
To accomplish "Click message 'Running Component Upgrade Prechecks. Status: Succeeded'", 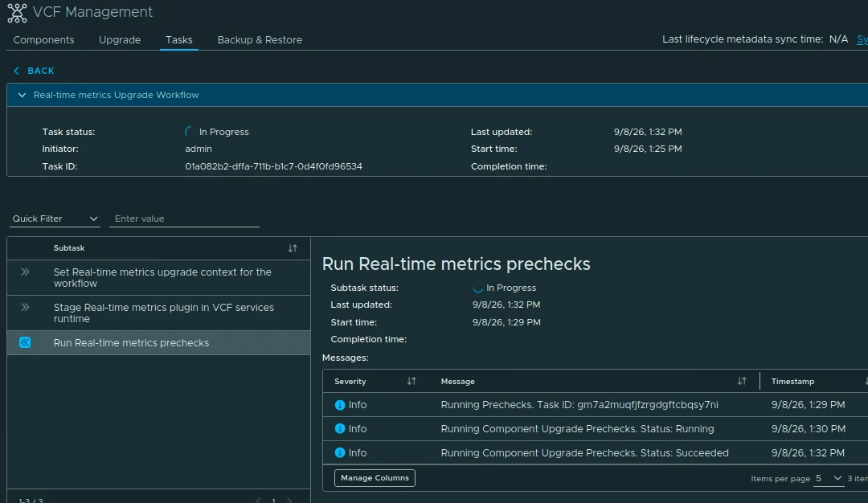I will pyautogui.click(x=584, y=452).
